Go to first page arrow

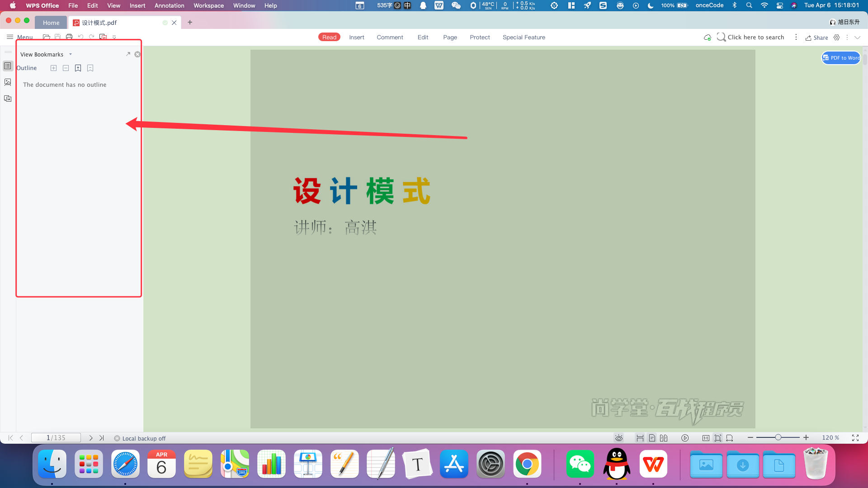(10, 438)
